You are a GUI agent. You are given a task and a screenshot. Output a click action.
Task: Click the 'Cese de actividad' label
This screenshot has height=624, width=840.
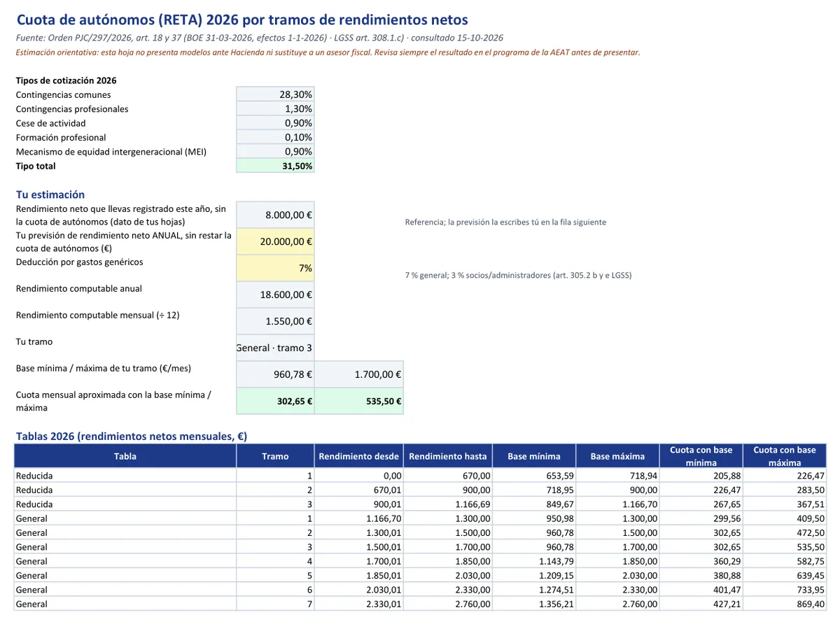(51, 123)
